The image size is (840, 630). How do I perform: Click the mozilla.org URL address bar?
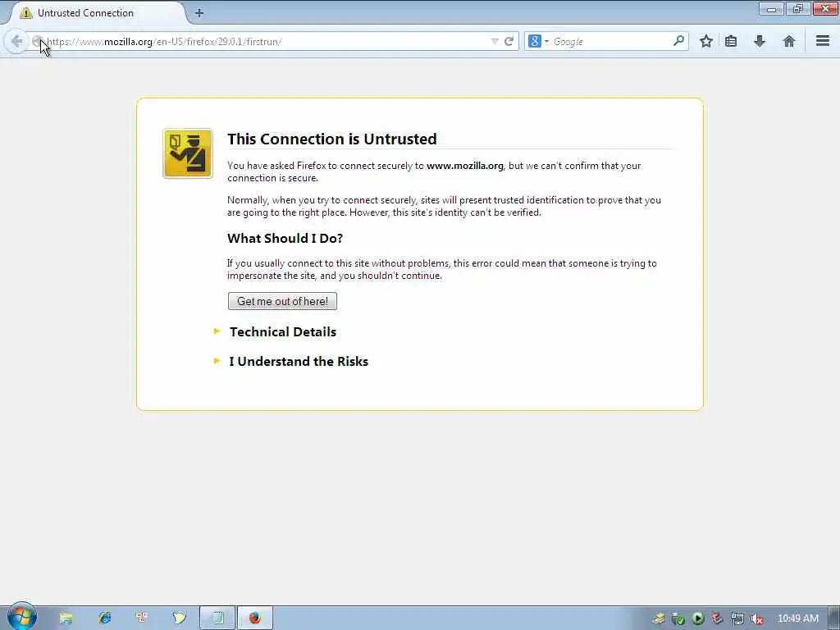[x=267, y=41]
